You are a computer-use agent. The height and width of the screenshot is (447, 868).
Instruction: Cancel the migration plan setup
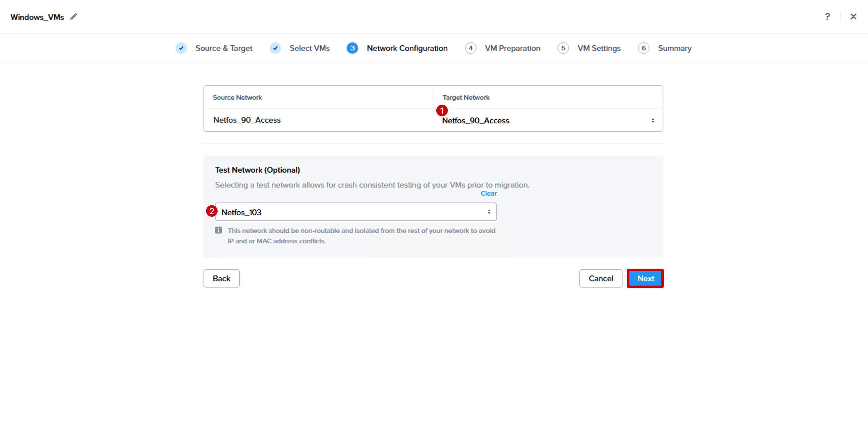coord(601,278)
